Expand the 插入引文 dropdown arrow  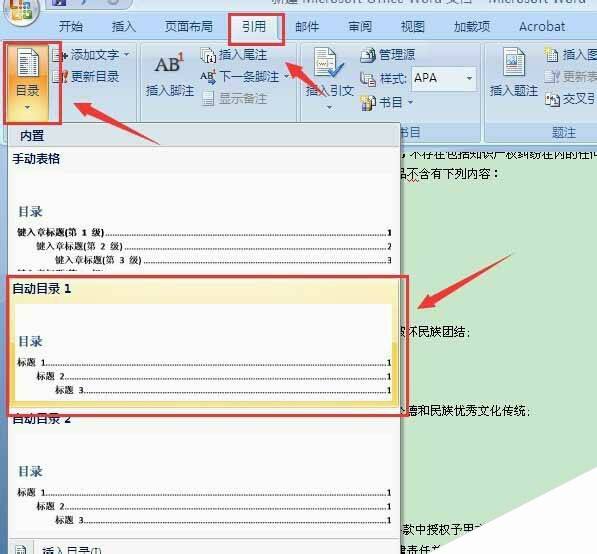click(330, 108)
